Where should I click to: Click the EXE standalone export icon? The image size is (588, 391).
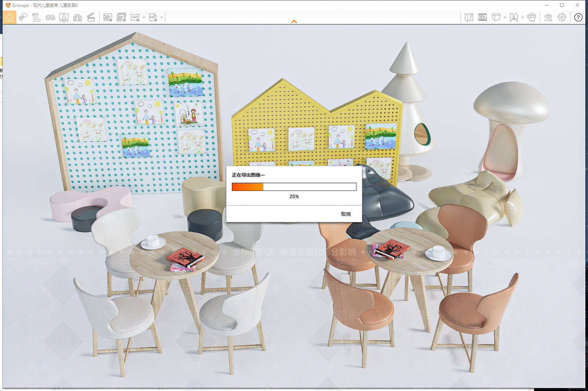point(153,17)
